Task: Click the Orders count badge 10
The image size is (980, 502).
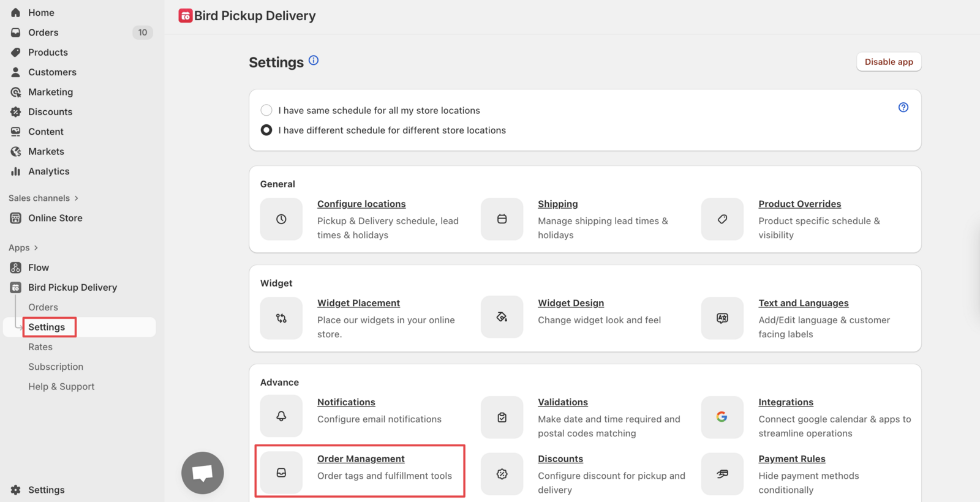Action: (x=143, y=32)
